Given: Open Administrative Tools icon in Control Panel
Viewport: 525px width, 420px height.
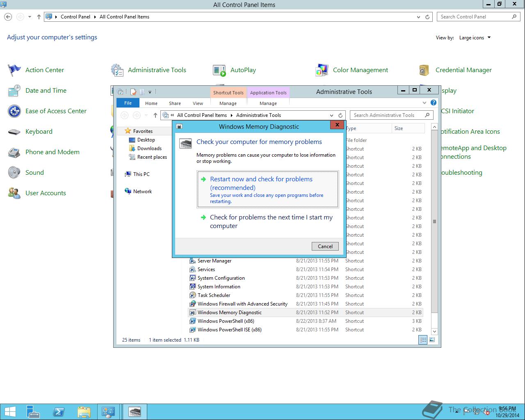Looking at the screenshot, I should click(x=117, y=70).
